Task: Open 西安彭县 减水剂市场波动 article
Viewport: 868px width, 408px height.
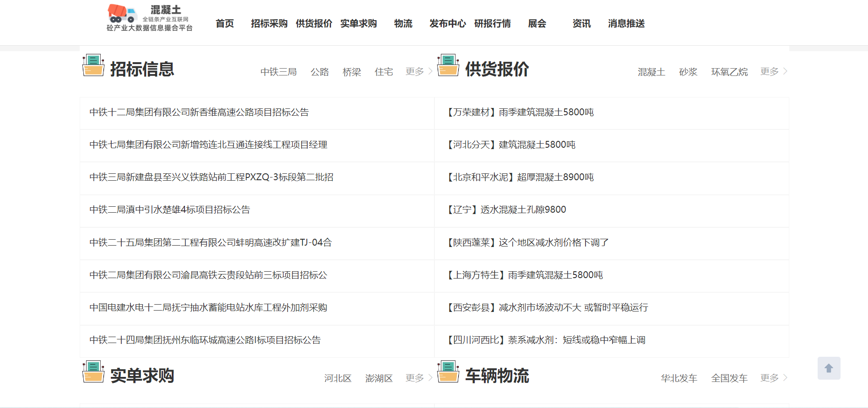Action: click(546, 308)
